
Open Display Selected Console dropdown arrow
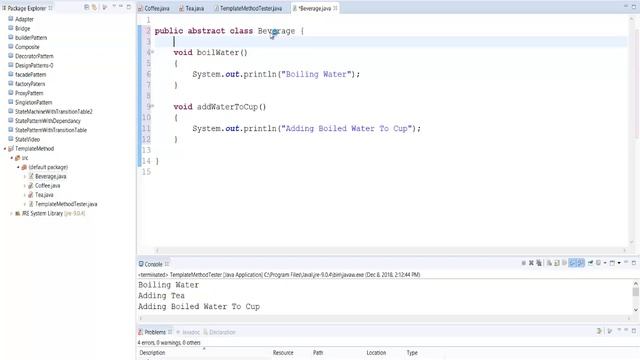click(x=605, y=263)
